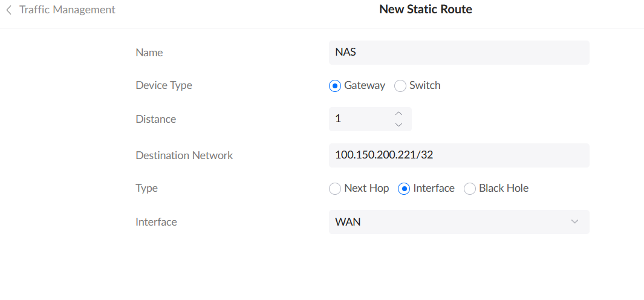Viewport: 644px width, 300px height.
Task: Click the Distance value field
Action: click(x=360, y=119)
